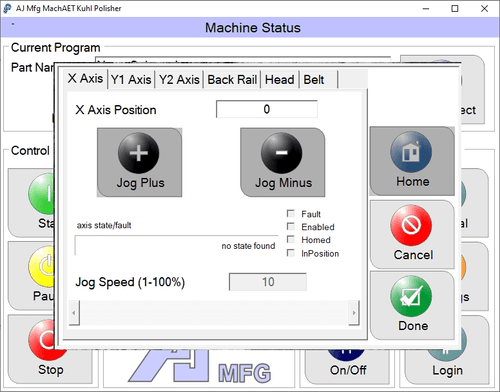Toggle the Enabled checkbox
Viewport: 500px width, 392px height.
tap(291, 227)
